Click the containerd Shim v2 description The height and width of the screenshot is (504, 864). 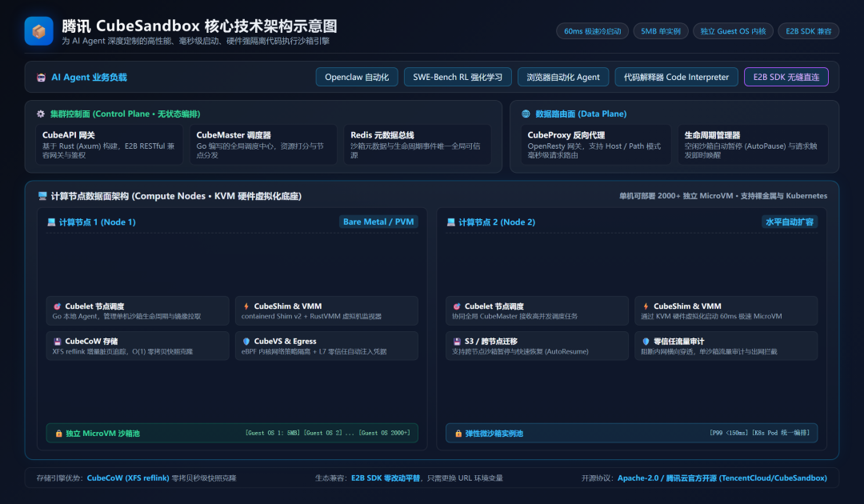pyautogui.click(x=311, y=317)
